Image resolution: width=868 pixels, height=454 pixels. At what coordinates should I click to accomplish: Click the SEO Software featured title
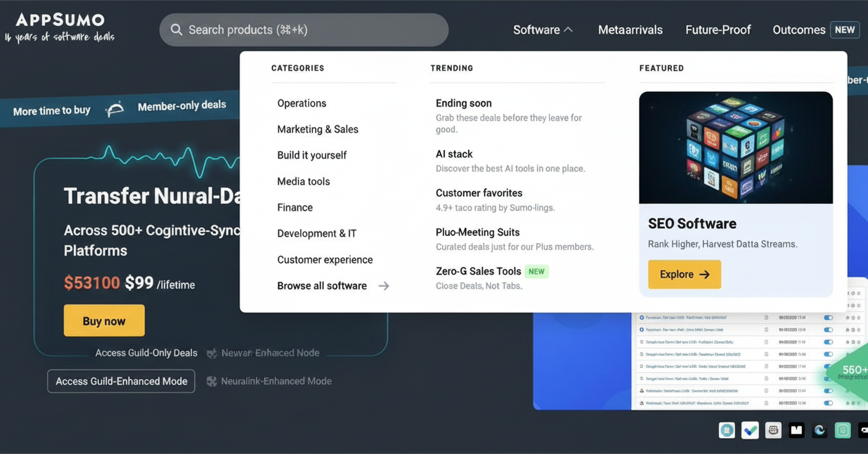(692, 224)
